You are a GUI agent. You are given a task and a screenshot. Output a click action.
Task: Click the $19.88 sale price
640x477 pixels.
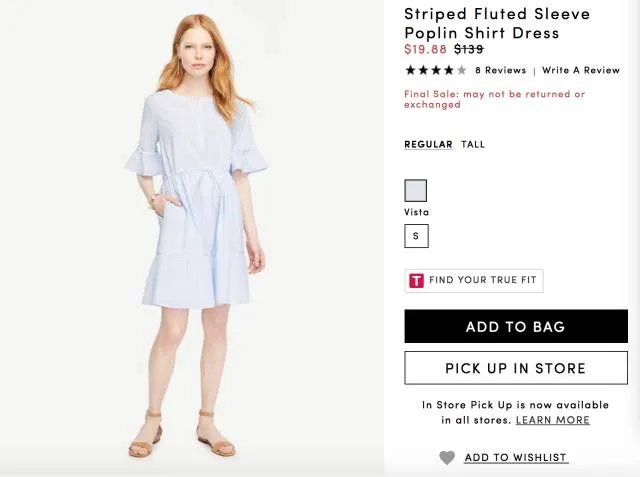click(425, 49)
